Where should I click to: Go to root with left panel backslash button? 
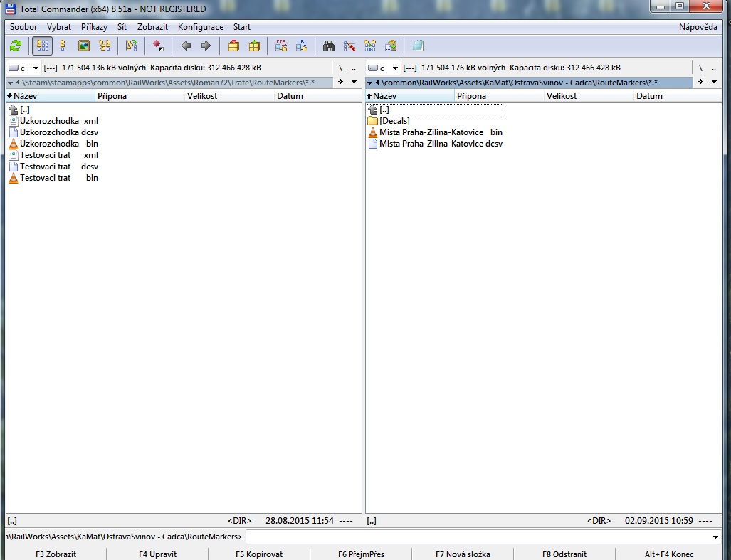[x=340, y=68]
